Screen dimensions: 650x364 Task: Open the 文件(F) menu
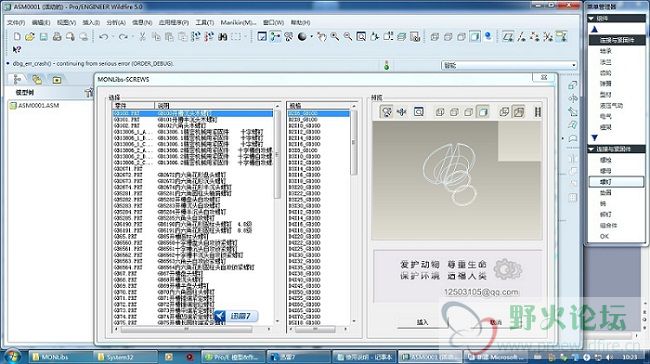click(x=16, y=22)
